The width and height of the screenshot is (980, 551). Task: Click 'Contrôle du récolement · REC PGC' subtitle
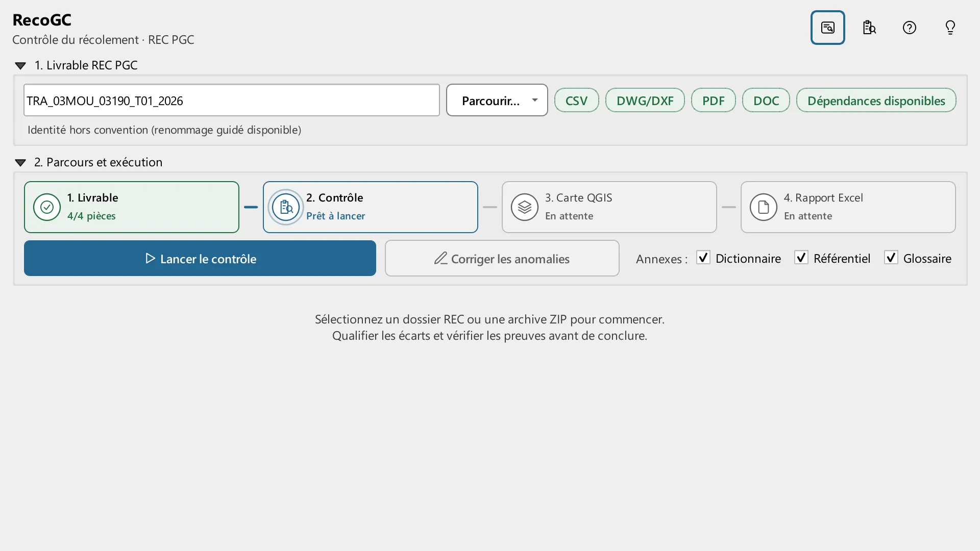click(103, 40)
